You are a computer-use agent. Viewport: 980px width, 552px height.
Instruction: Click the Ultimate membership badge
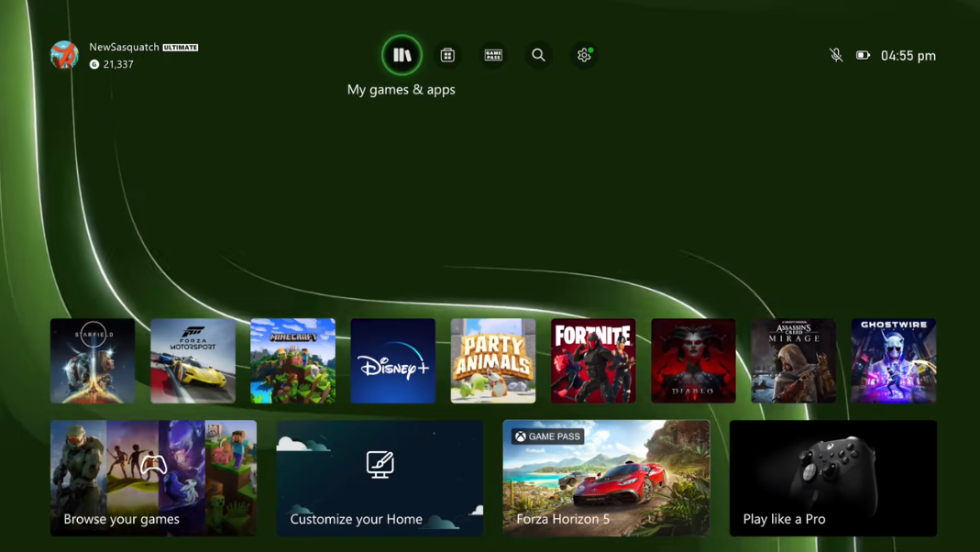pos(181,47)
